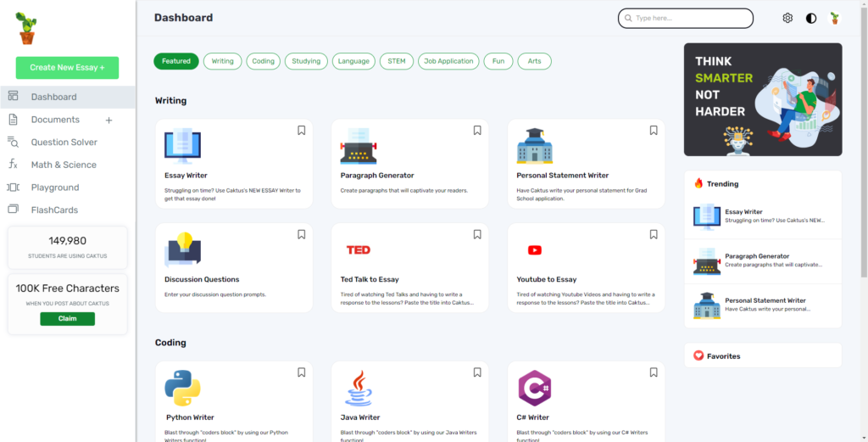
Task: Click the Create New Essay button
Action: click(x=67, y=68)
